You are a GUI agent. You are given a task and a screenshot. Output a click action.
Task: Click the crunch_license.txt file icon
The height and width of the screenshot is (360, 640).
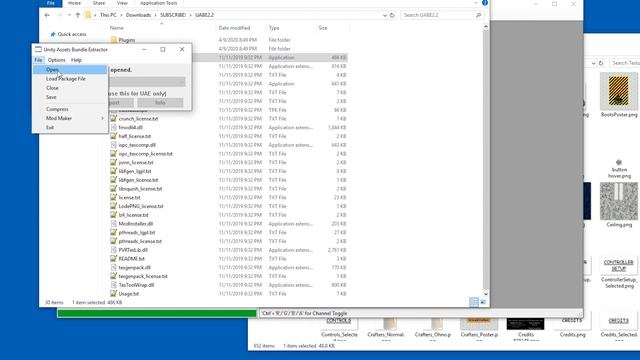(113, 119)
